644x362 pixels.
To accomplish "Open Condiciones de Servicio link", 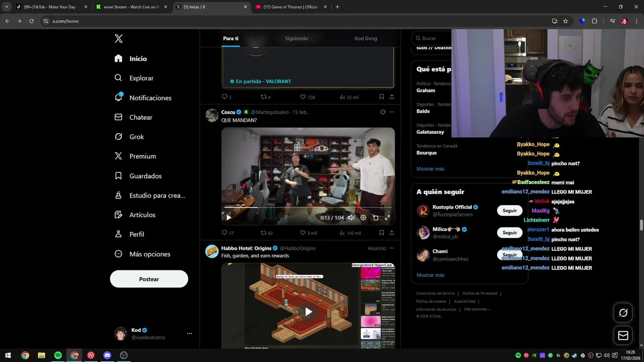I will 435,293.
